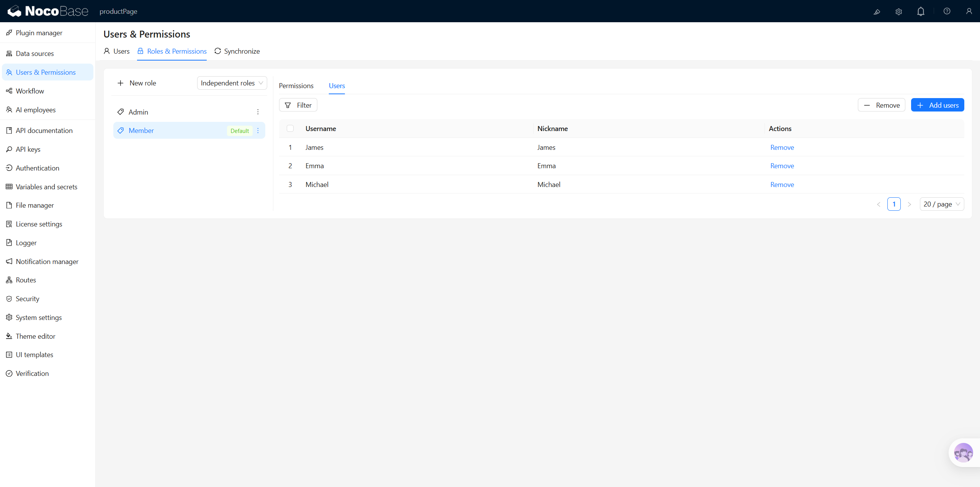Screen dimensions: 980x487
Task: Open System settings from the sidebar
Action: [x=39, y=317]
